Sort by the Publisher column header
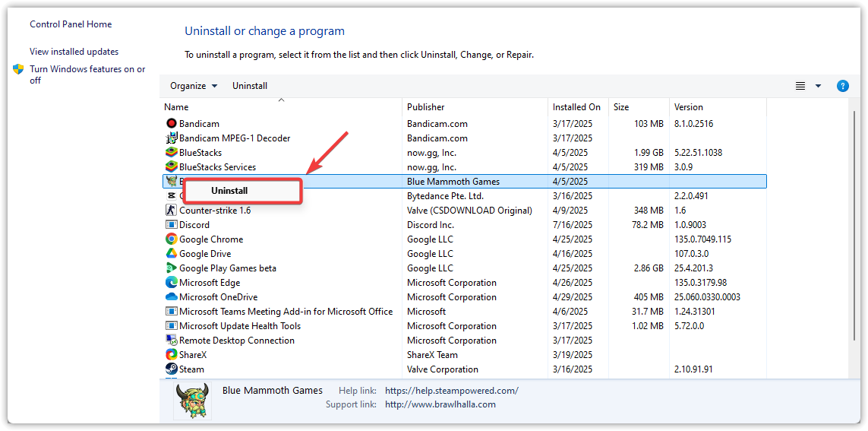Viewport: 868px width, 431px height. click(x=475, y=107)
